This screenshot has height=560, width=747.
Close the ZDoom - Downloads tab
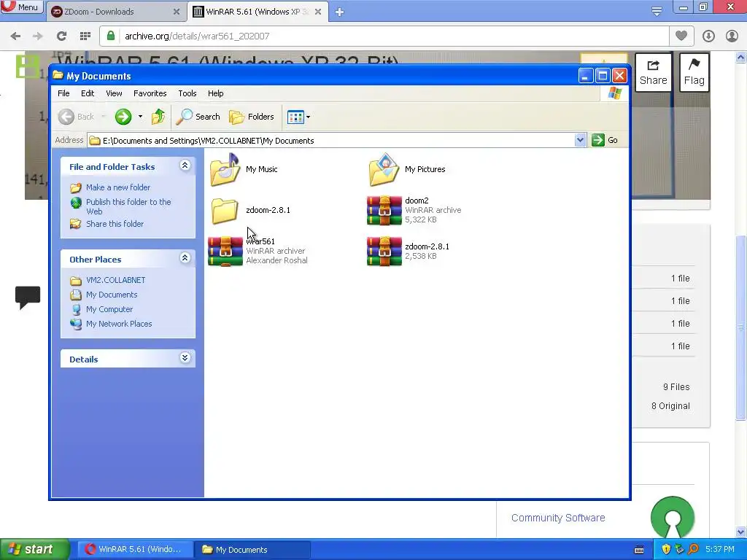(177, 12)
